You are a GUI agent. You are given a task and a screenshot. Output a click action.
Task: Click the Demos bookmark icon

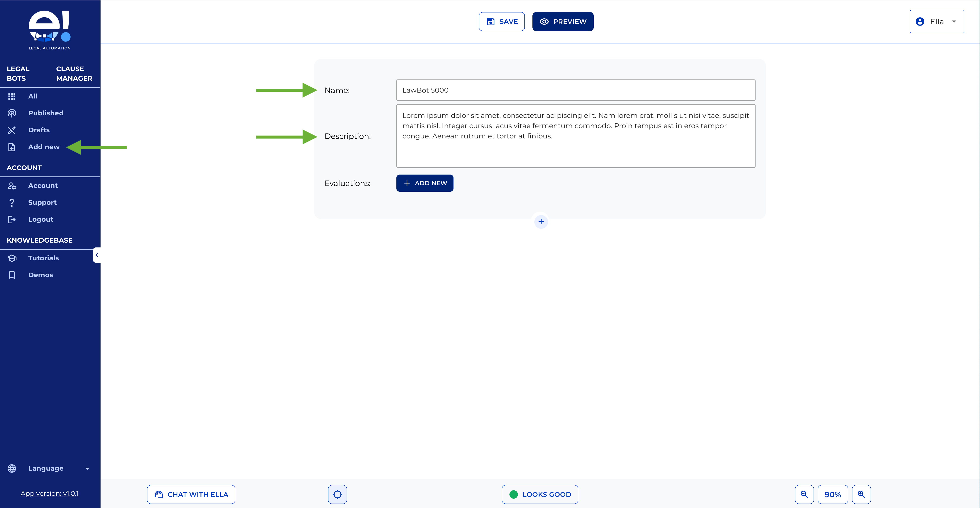click(x=12, y=275)
